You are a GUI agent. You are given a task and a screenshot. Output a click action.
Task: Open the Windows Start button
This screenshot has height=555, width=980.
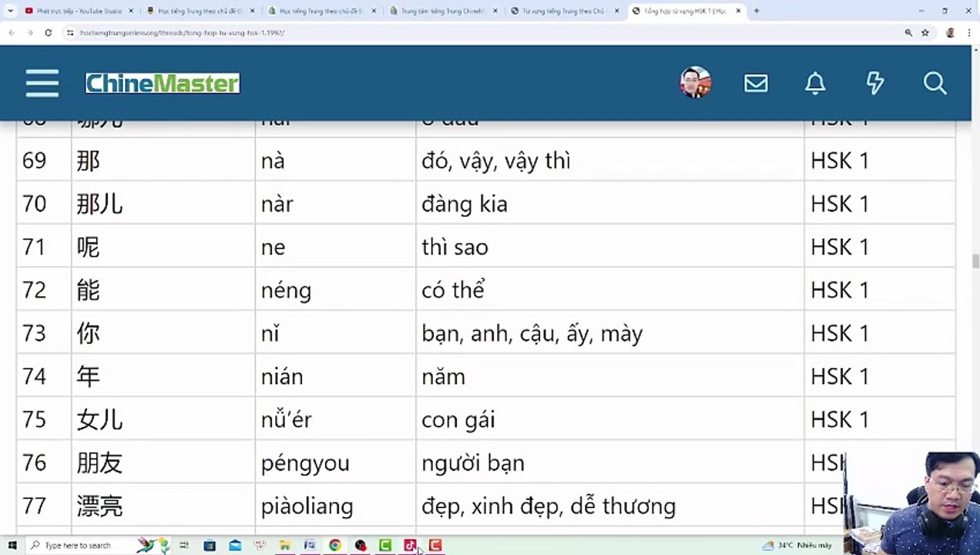[x=12, y=545]
